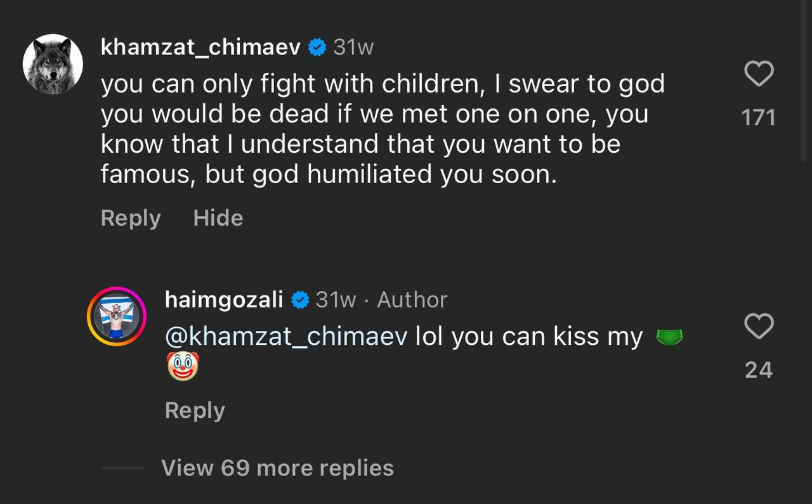Expand View 69 more replies
Viewport: 812px width, 504px height.
tap(277, 468)
